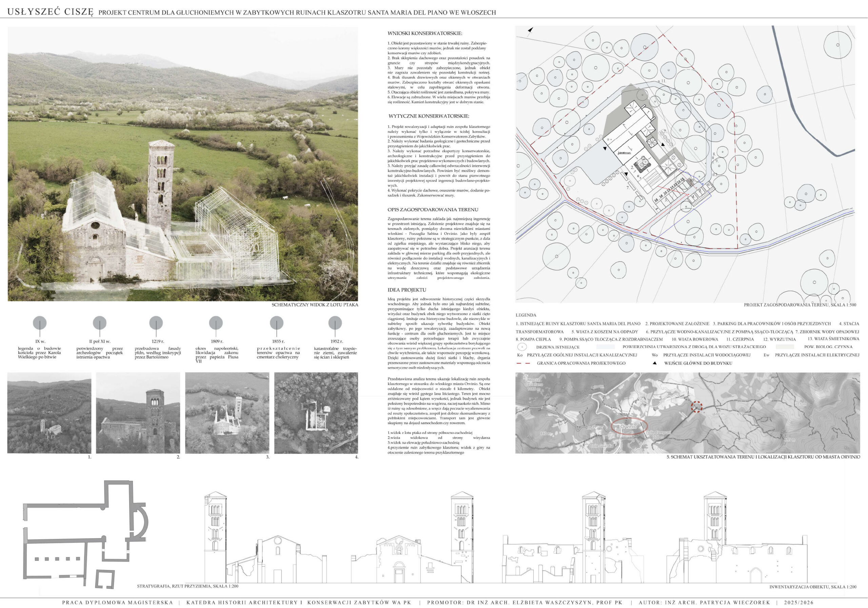Click the 1952 r. timeline circle marker
Screen dimensions: 868x608
pos(335,323)
